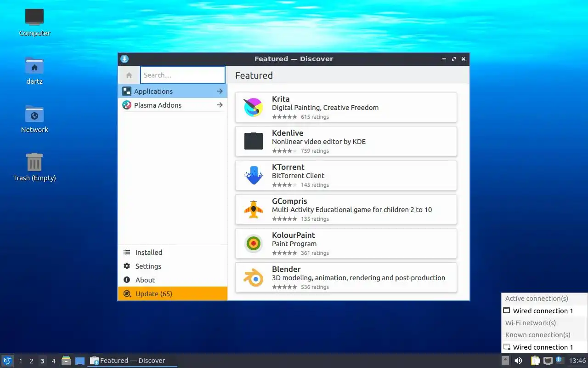Viewport: 588px width, 368px height.
Task: Click the wired network tray icon
Action: click(x=548, y=361)
